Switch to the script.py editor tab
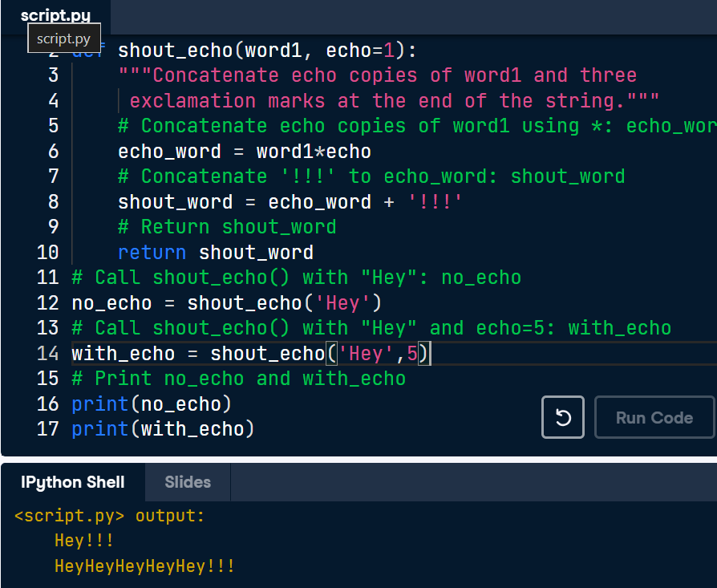The image size is (717, 588). click(55, 15)
